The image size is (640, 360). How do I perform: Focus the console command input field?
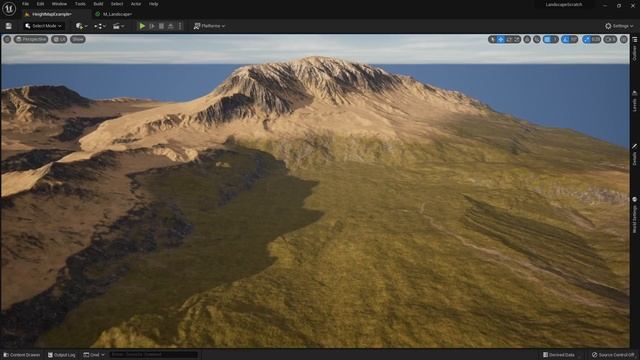click(153, 355)
